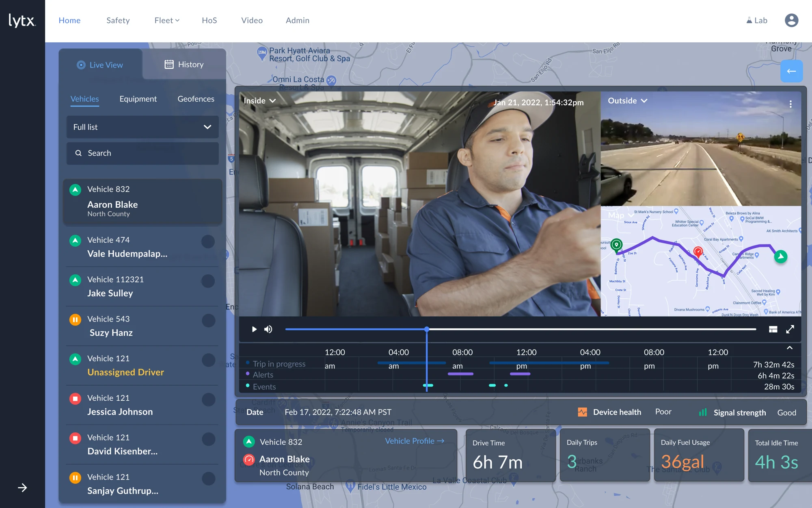Image resolution: width=812 pixels, height=508 pixels.
Task: Focus the Search input field
Action: pyautogui.click(x=143, y=153)
